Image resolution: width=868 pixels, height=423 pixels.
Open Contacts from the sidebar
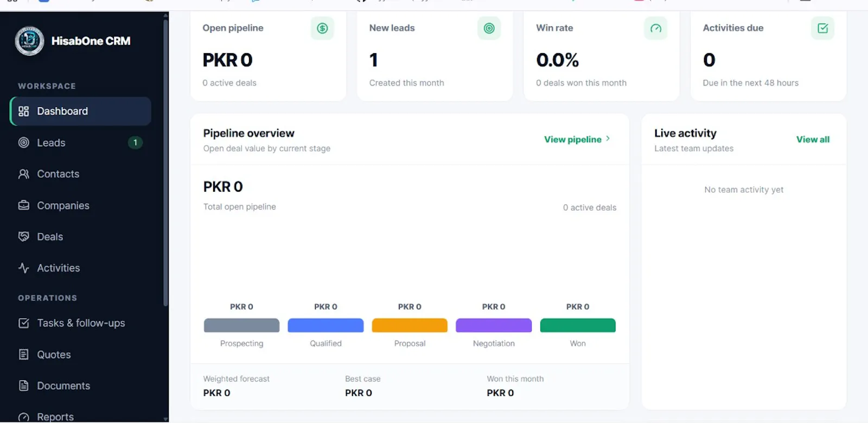tap(80, 174)
